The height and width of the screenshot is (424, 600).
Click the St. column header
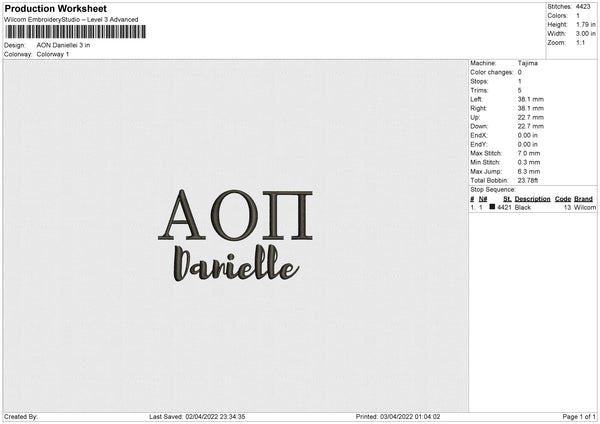[507, 199]
